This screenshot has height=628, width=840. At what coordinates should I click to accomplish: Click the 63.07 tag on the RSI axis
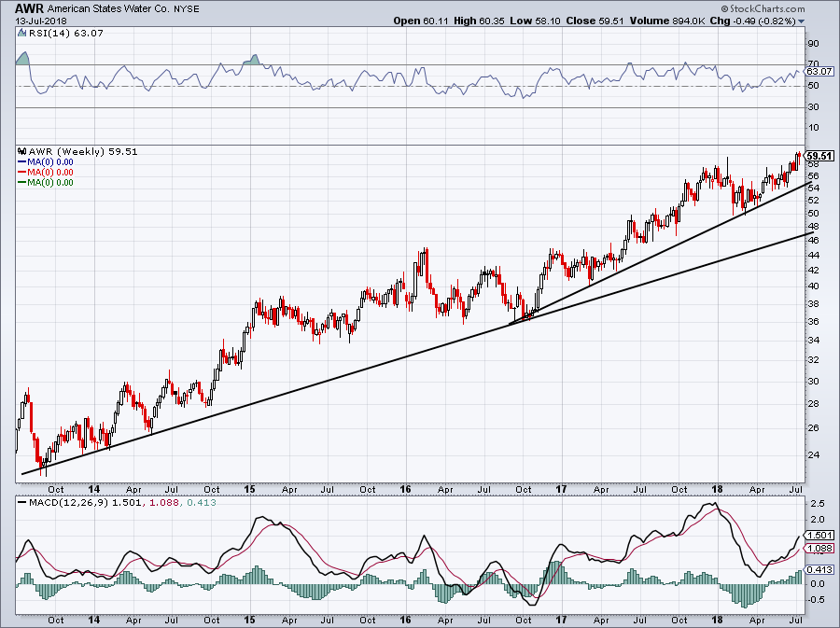pos(819,71)
